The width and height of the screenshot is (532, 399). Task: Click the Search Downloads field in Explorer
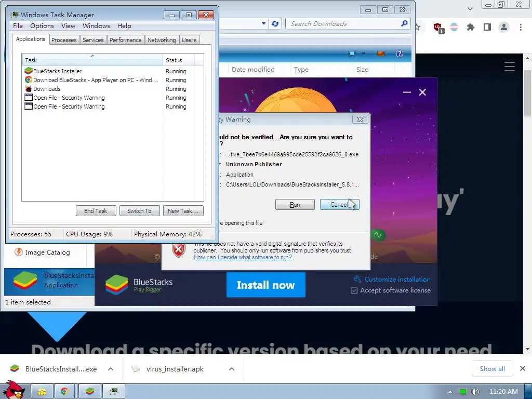343,24
